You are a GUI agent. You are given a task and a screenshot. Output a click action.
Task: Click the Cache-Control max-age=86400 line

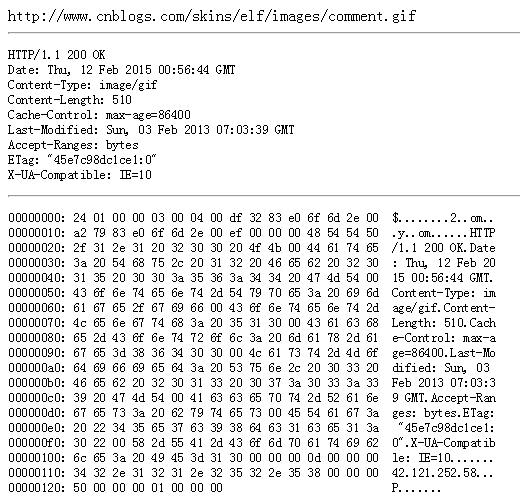[99, 115]
